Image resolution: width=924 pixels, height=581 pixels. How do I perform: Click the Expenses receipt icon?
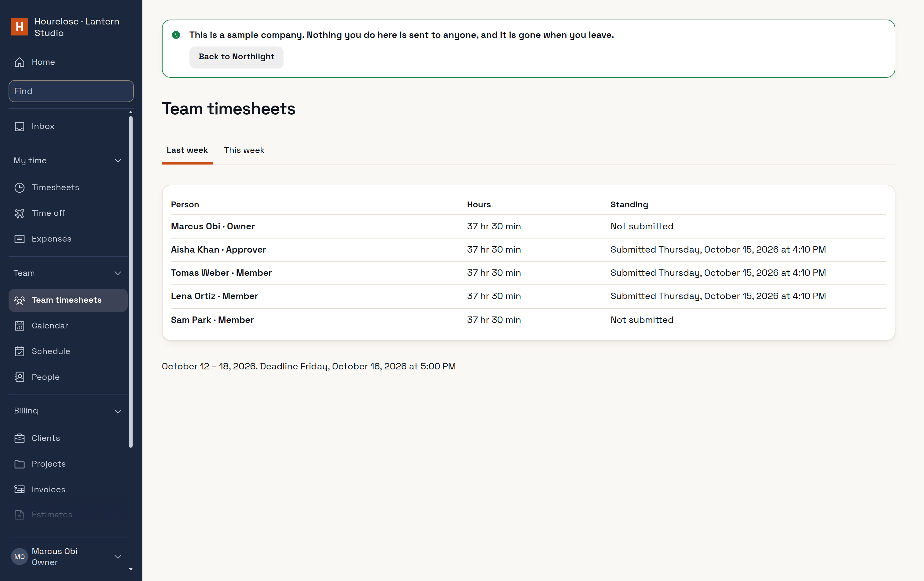tap(19, 239)
